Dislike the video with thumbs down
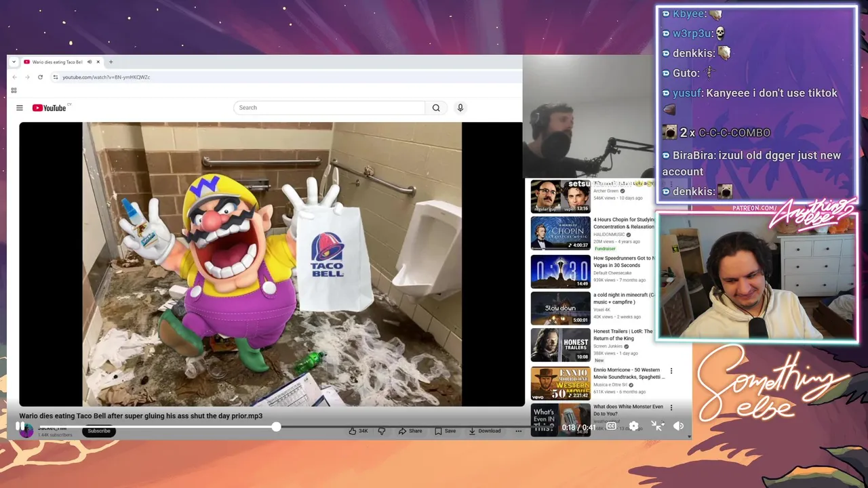 click(382, 431)
